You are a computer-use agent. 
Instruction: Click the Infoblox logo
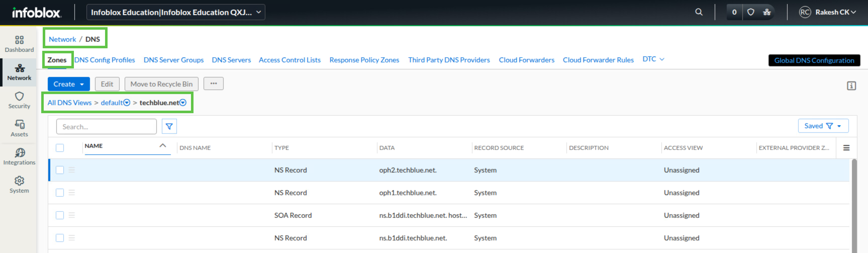[x=36, y=13]
